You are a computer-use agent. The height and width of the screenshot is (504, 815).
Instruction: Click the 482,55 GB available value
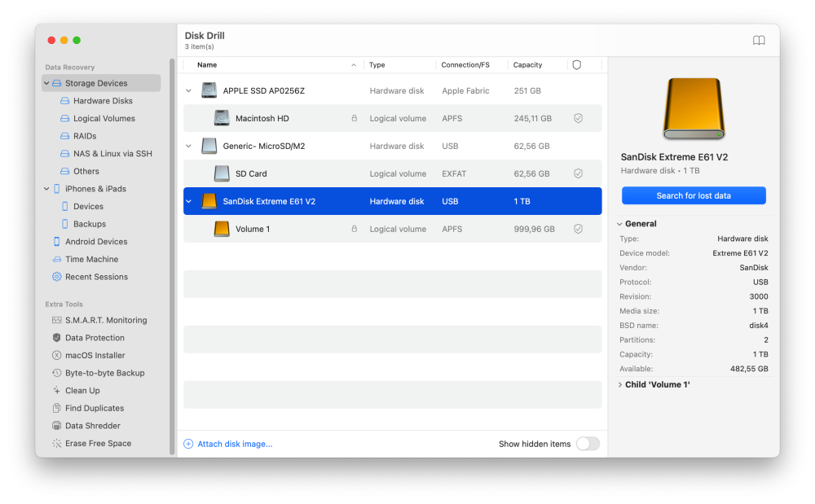749,369
